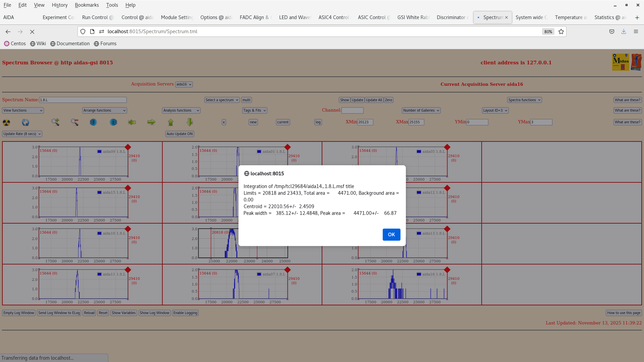The width and height of the screenshot is (644, 362).
Task: Select the zoom in magnifier icon
Action: (55, 122)
